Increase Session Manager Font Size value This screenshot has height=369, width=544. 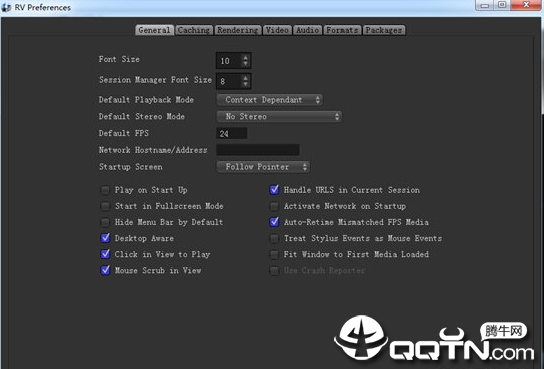tap(246, 78)
